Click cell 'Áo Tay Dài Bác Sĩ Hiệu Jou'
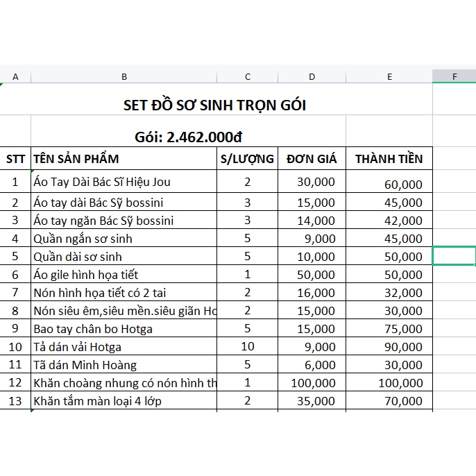The image size is (476, 476). pyautogui.click(x=124, y=182)
